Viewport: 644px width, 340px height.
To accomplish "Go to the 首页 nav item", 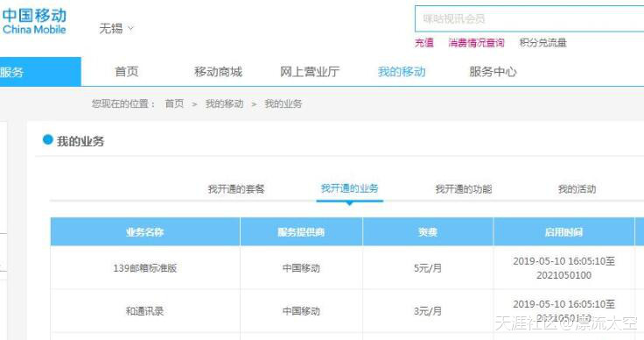I will point(127,72).
